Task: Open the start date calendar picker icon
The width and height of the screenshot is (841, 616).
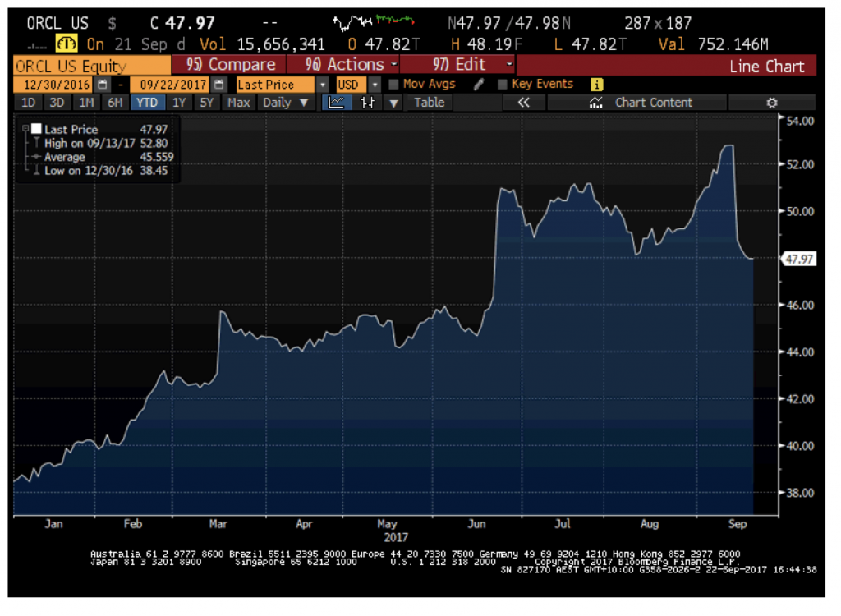Action: pyautogui.click(x=103, y=85)
